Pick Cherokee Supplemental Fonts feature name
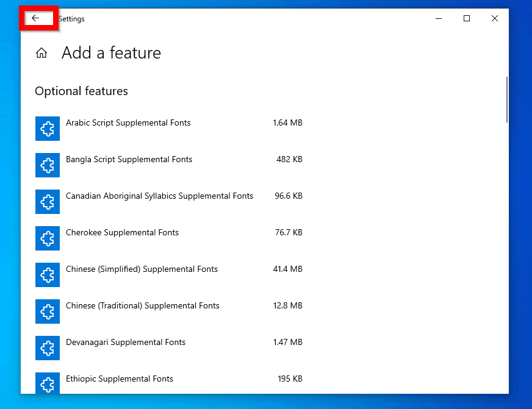The image size is (532, 409). [122, 233]
